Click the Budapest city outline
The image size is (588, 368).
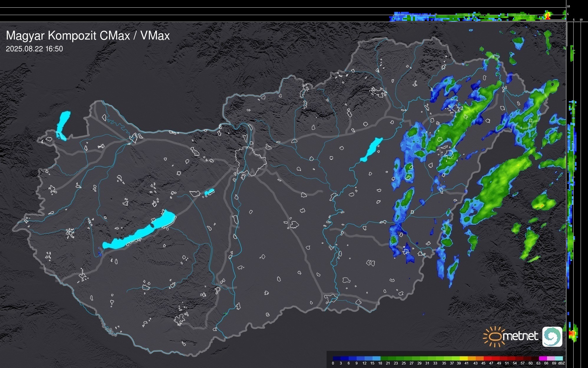(x=251, y=161)
